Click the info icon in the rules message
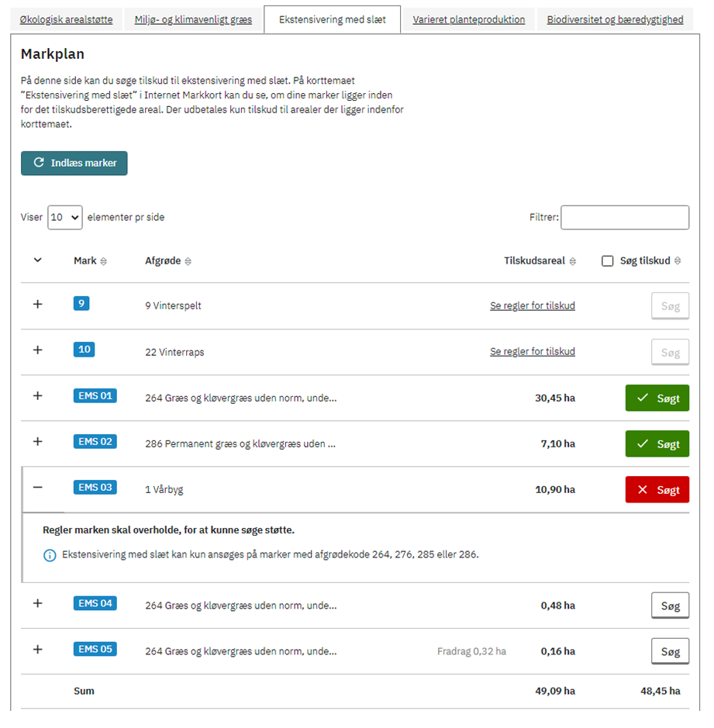 pos(50,555)
